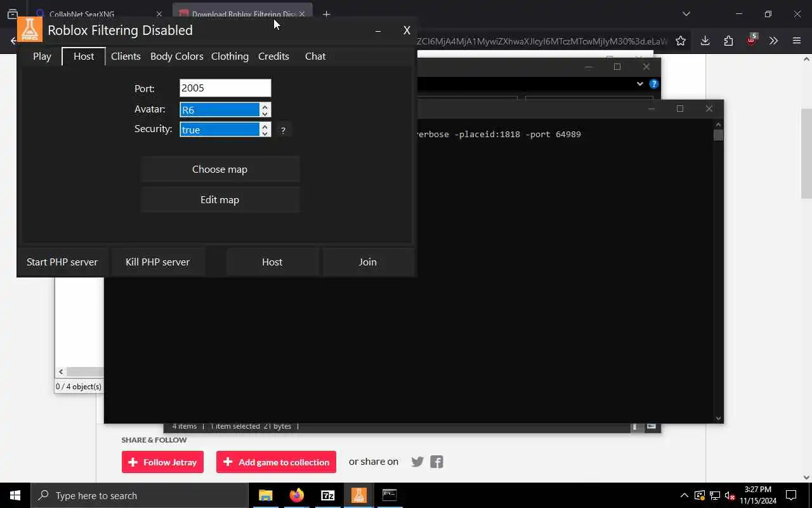Click the taskbar clock showing 3:27 PM
This screenshot has width=812, height=508.
click(x=758, y=495)
